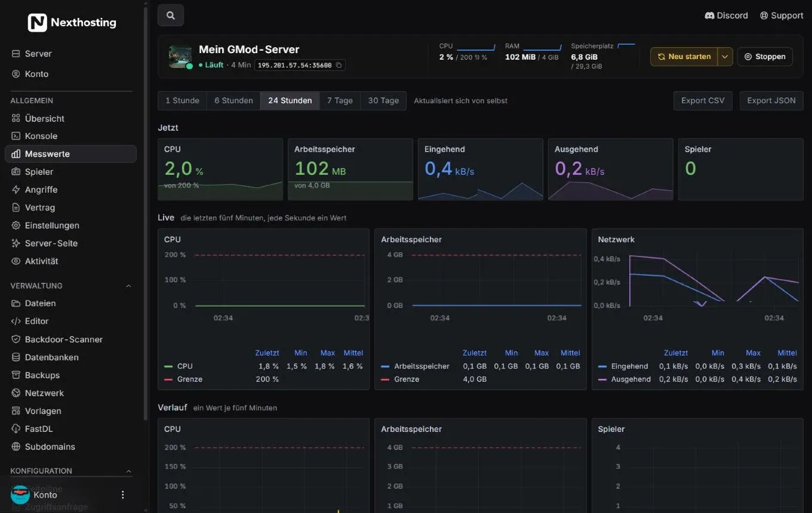The width and height of the screenshot is (812, 513).
Task: Collapse the Verwaltung section
Action: [128, 286]
